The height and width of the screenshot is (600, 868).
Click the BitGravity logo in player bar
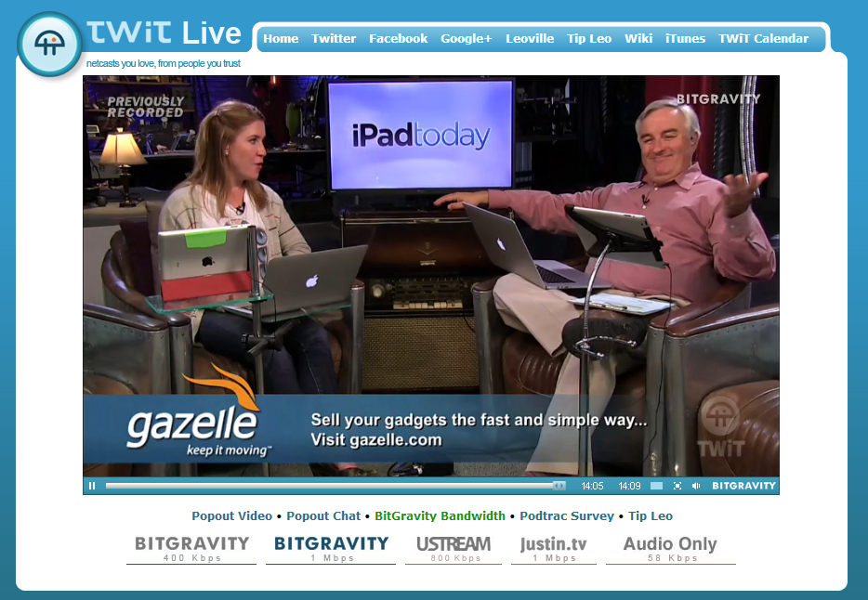click(743, 486)
